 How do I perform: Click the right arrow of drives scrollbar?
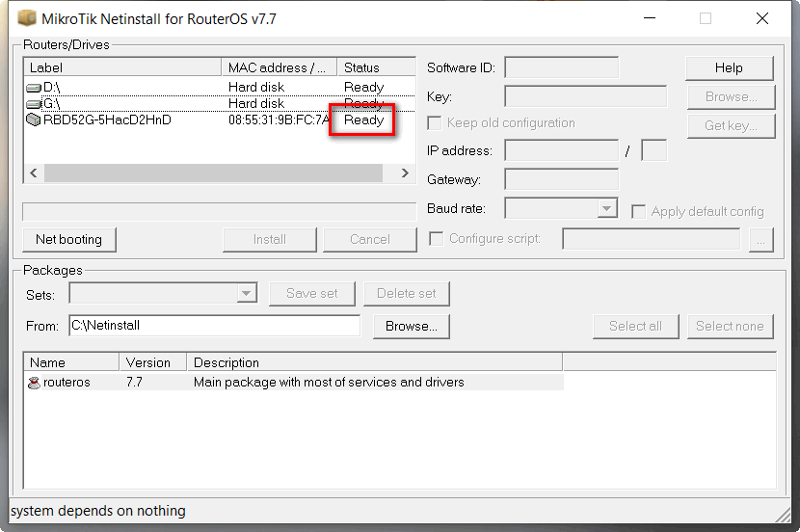coord(405,173)
